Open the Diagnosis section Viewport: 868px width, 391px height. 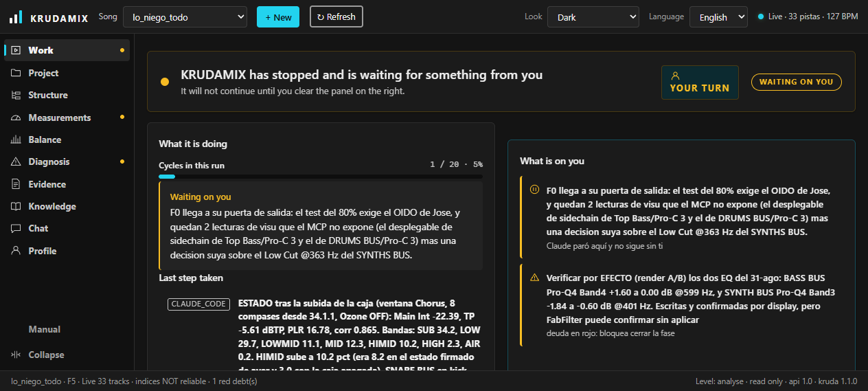point(67,161)
